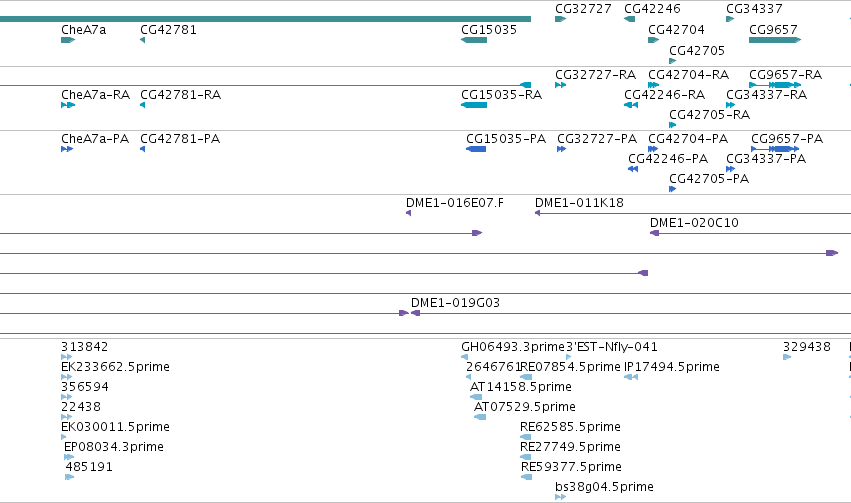851x503 pixels.
Task: Select the CG42781-RA transcript
Action: click(x=142, y=105)
